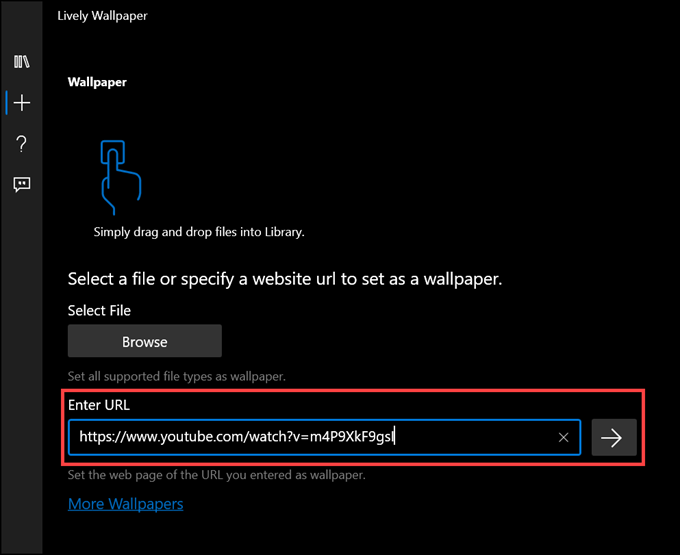Viewport: 680px width, 555px height.
Task: Click inside the Enter URL text field
Action: click(x=324, y=437)
